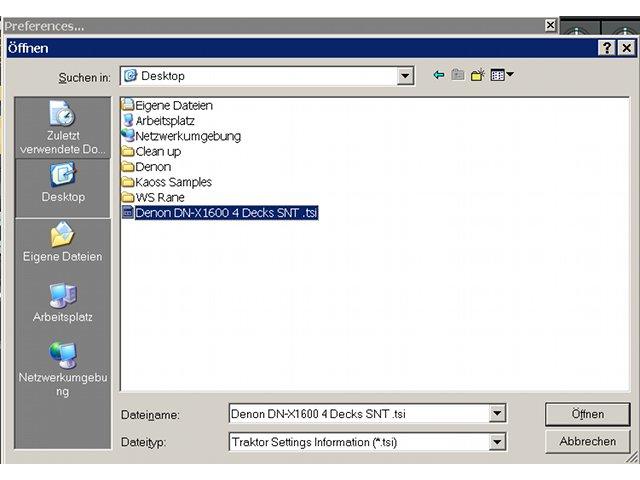This screenshot has width=640, height=480.
Task: Select the Kaoss Samples folder
Action: pos(167,182)
